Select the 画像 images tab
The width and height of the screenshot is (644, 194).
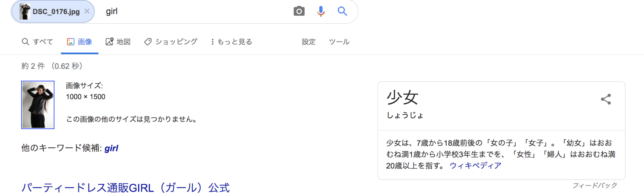coord(80,42)
